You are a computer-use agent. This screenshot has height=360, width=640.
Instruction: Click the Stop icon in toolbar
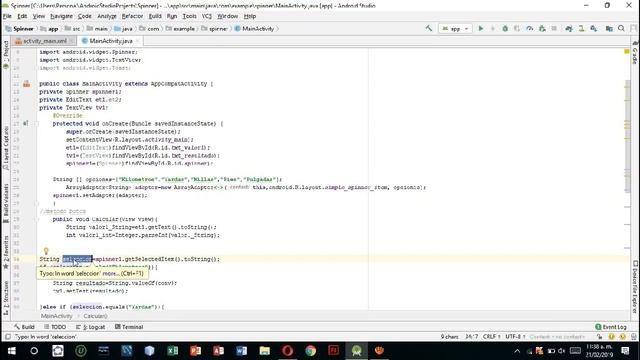[554, 28]
